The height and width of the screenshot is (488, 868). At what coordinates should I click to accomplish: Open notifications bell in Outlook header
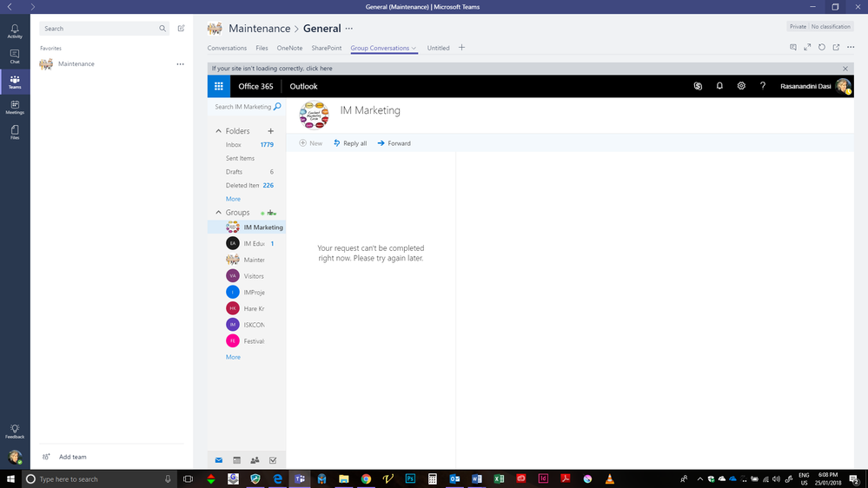pyautogui.click(x=719, y=86)
